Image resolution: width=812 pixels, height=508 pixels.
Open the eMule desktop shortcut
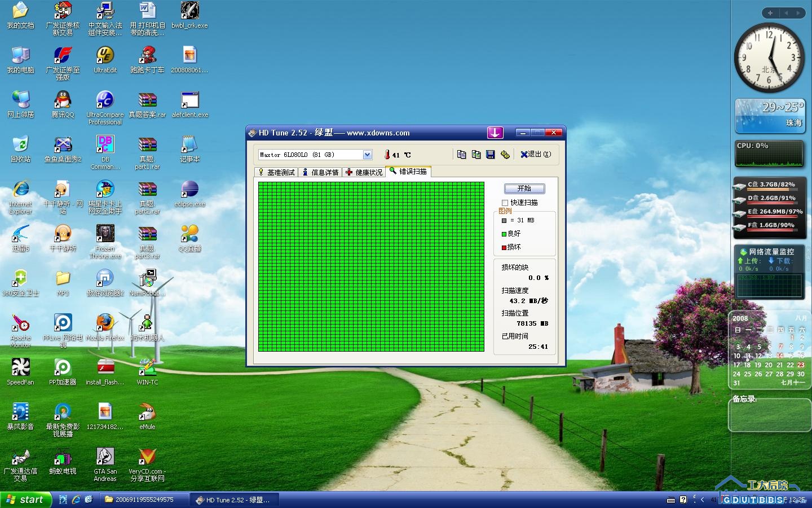pos(147,417)
